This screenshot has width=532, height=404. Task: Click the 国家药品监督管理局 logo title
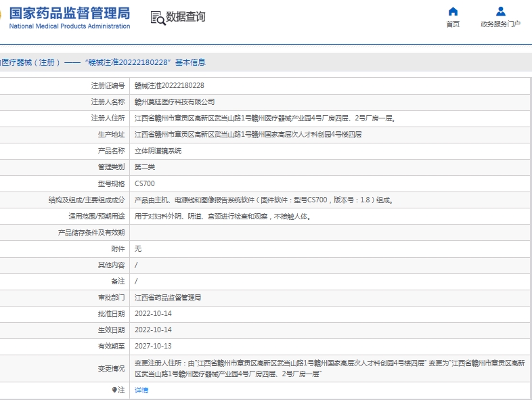pyautogui.click(x=70, y=14)
